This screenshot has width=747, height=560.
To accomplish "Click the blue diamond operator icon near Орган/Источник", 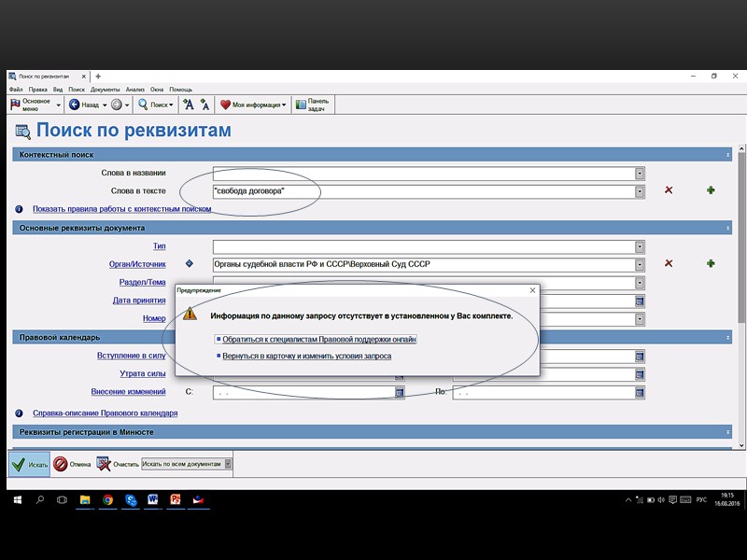I will point(190,263).
